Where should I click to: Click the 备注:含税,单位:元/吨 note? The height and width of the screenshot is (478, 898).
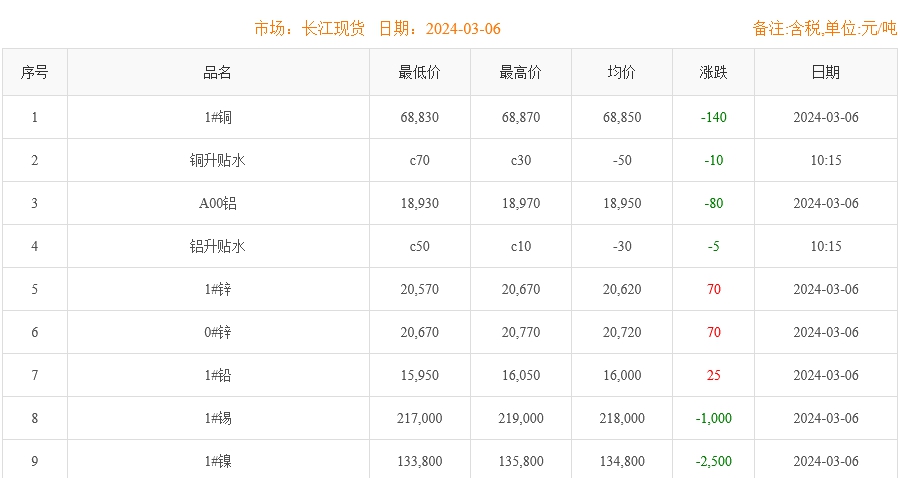pos(824,28)
